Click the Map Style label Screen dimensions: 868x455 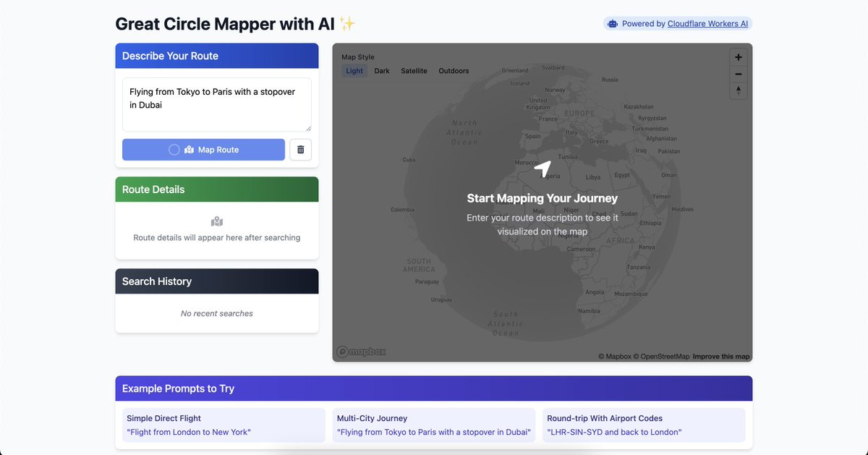(358, 57)
